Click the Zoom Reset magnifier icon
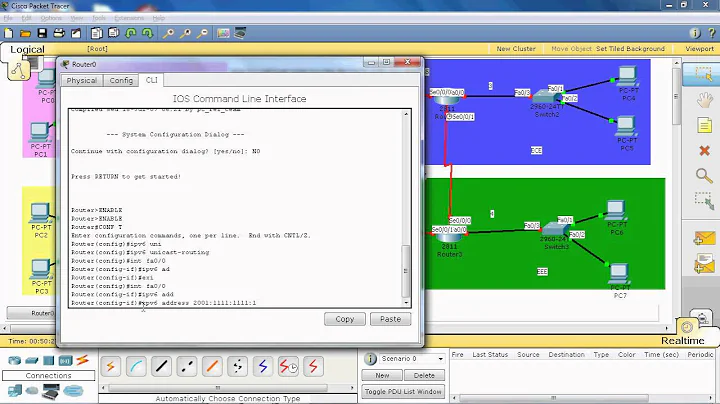Screen dimensions: 720x404 (x=186, y=33)
